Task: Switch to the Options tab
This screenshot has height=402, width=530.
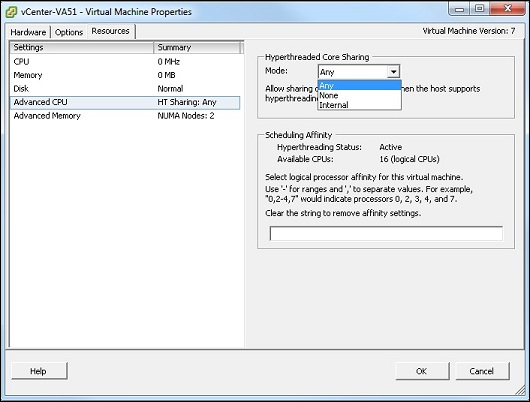Action: [x=69, y=32]
